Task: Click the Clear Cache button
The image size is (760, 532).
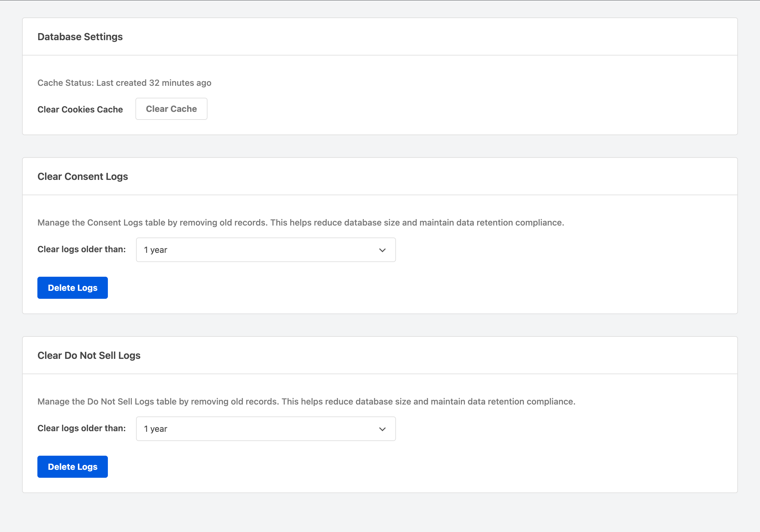Action: (x=171, y=108)
